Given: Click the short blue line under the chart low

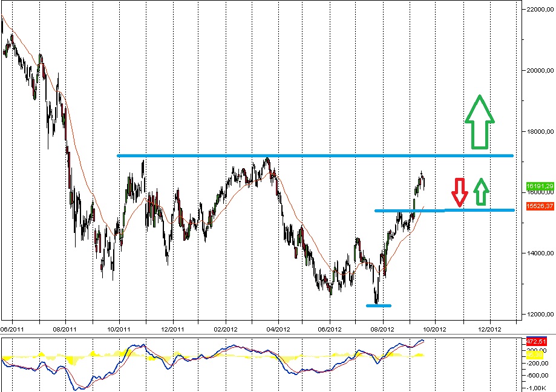Looking at the screenshot, I should (x=379, y=305).
